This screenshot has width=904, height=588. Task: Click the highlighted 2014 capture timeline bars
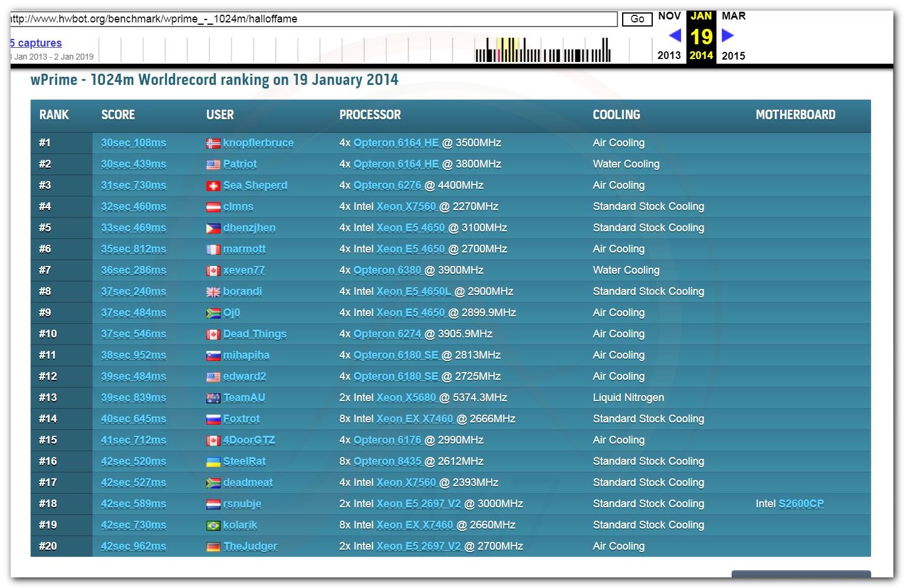tap(508, 50)
